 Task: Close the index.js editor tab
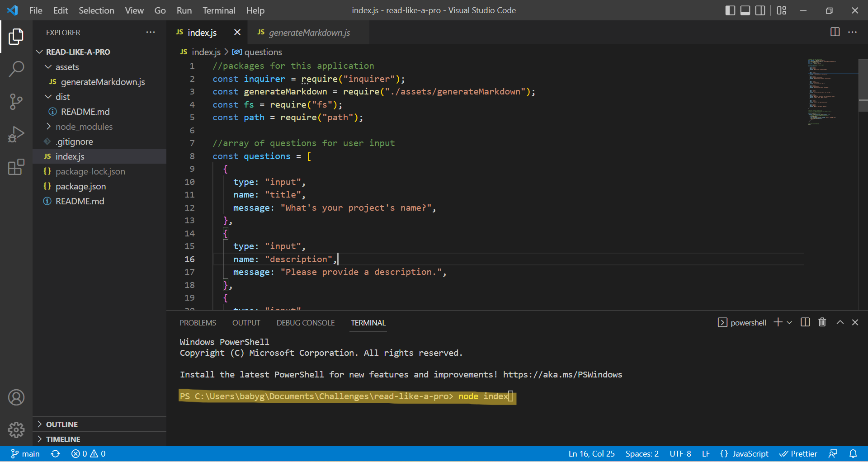pyautogui.click(x=237, y=32)
